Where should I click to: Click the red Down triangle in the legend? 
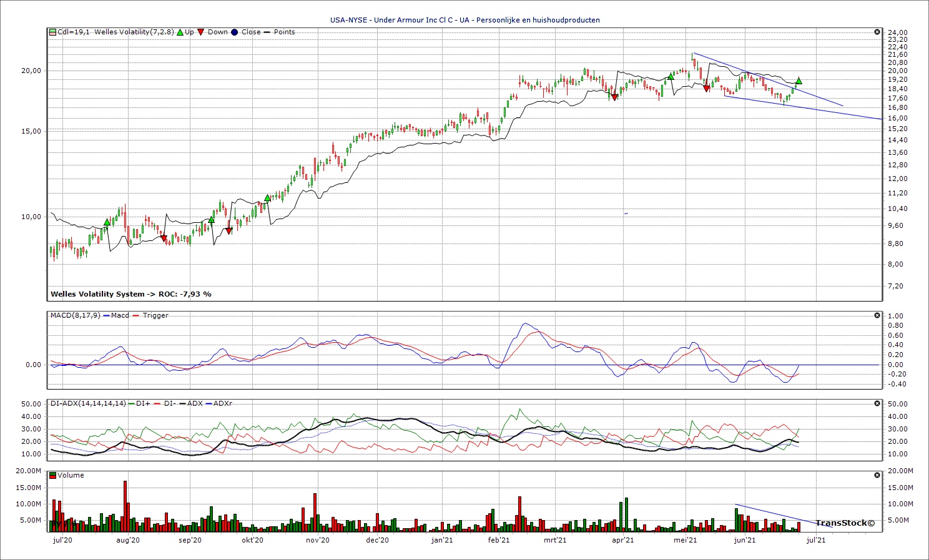(200, 32)
